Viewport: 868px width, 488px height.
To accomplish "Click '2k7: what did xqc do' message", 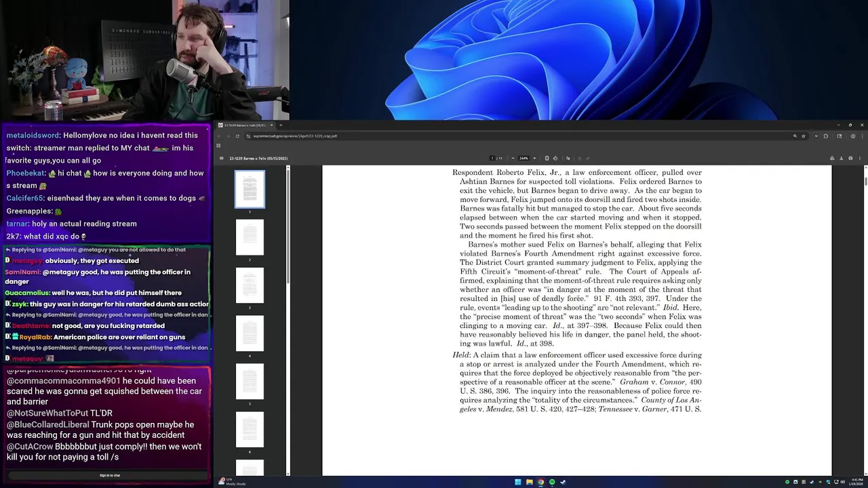I will click(x=46, y=236).
